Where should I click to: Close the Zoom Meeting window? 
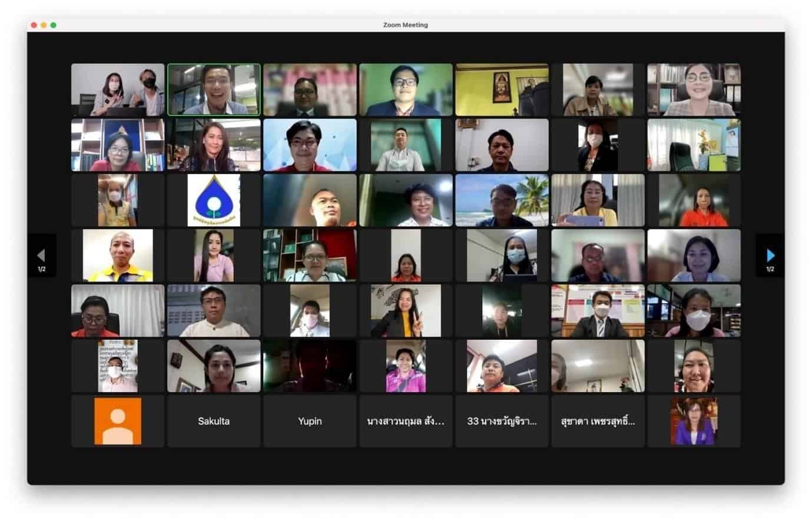click(x=34, y=25)
